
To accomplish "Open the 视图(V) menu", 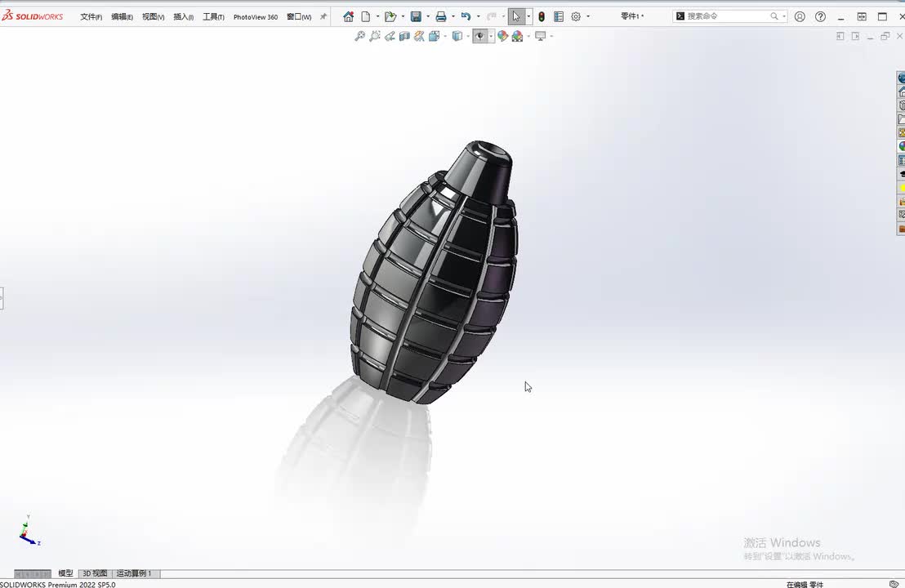I will 153,16.
